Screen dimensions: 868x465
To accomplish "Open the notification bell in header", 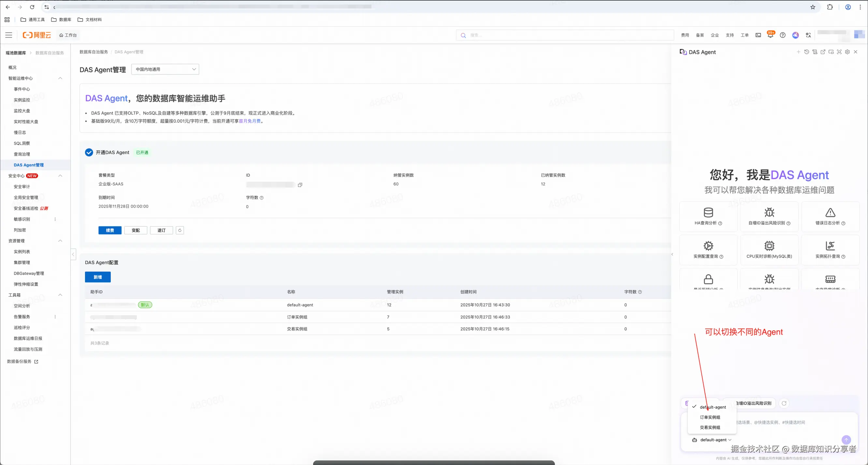I will (770, 35).
